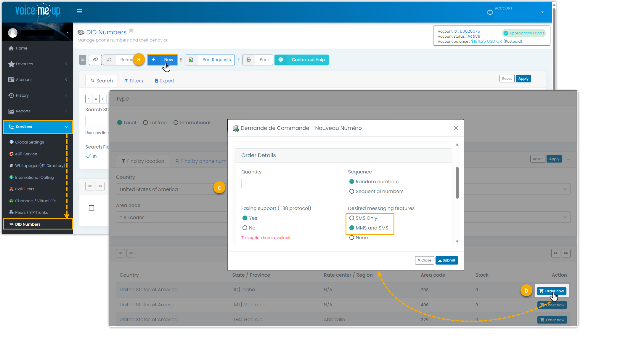The width and height of the screenshot is (644, 341).
Task: Click the Quantity input field
Action: (x=290, y=183)
